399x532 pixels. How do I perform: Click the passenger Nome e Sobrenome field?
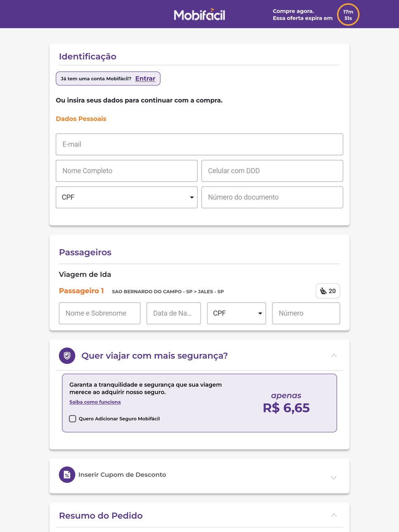(x=99, y=313)
